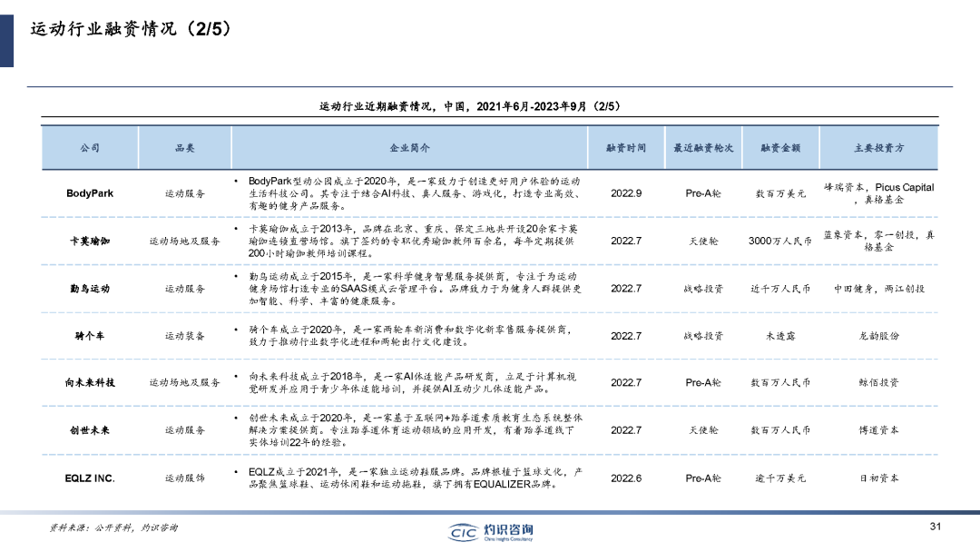
Task: Click the 2022.6 financing date
Action: tap(626, 478)
